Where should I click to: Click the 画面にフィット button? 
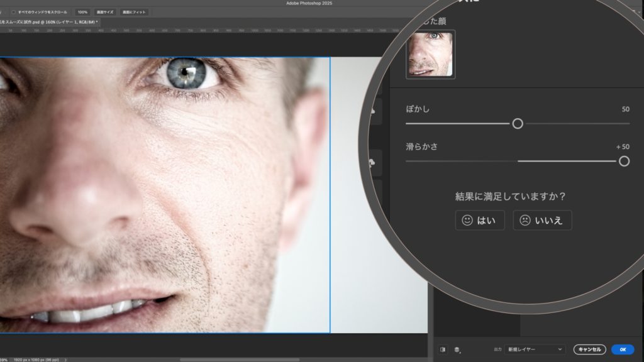tap(134, 12)
